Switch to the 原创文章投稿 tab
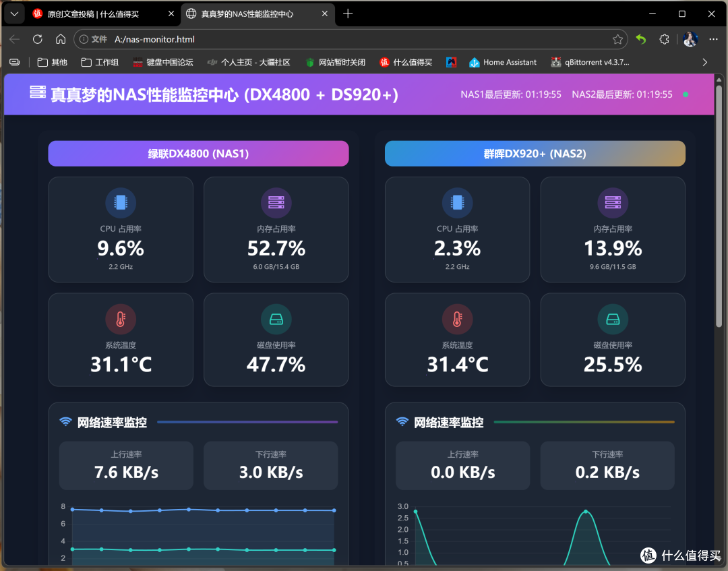The height and width of the screenshot is (571, 728). tap(102, 14)
